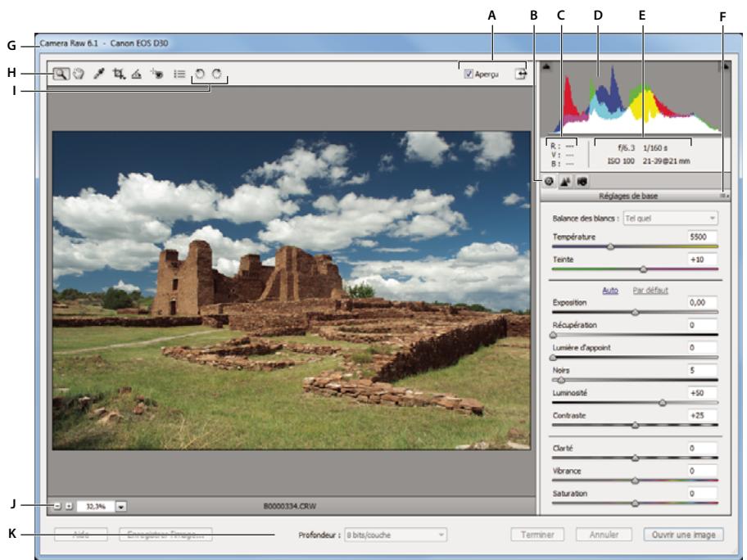747x560 pixels.
Task: Open the Preferences dialog icon
Action: point(179,74)
